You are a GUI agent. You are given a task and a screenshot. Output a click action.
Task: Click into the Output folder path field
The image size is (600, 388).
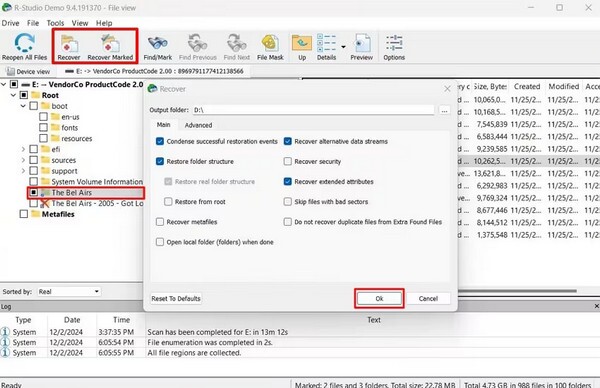(x=313, y=110)
